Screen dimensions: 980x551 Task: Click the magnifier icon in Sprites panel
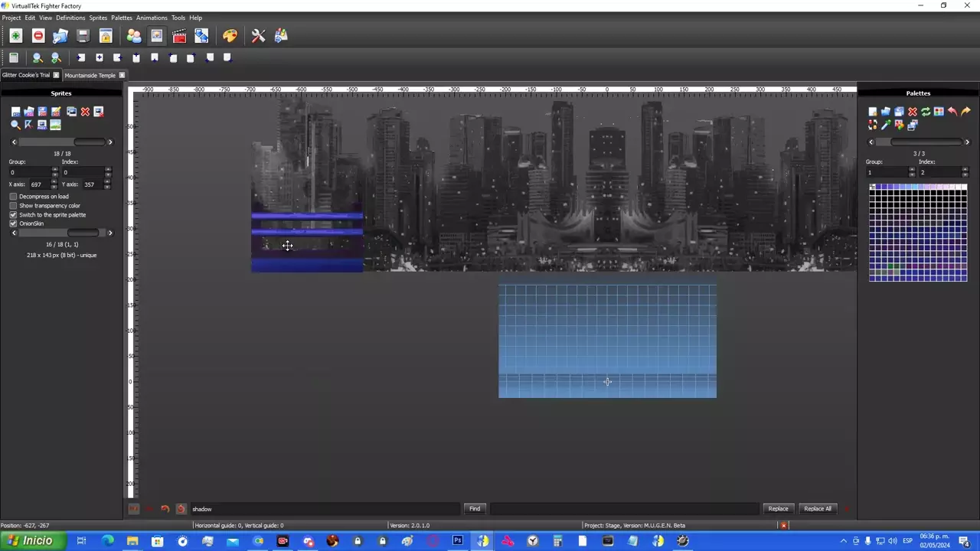tap(15, 125)
